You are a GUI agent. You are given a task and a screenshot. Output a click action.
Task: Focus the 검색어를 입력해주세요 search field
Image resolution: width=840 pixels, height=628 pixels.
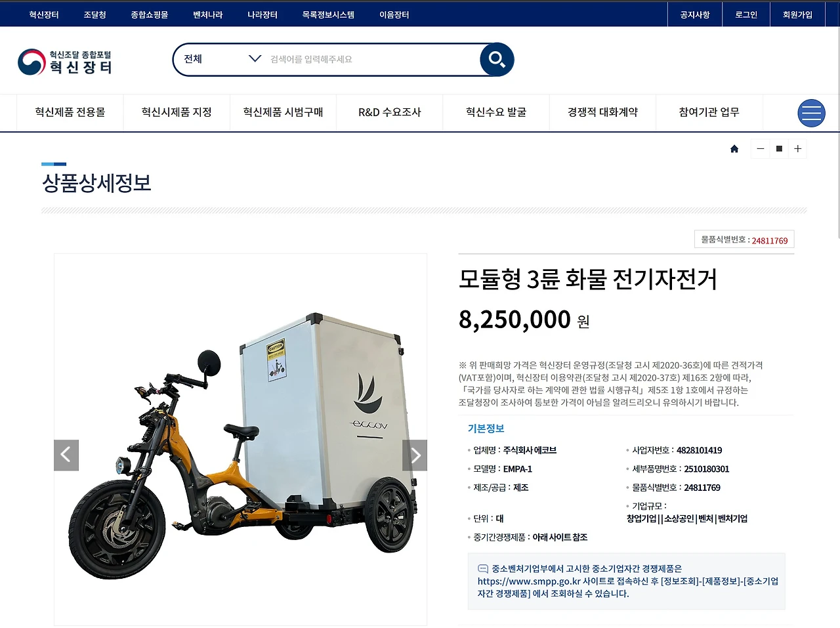point(373,59)
